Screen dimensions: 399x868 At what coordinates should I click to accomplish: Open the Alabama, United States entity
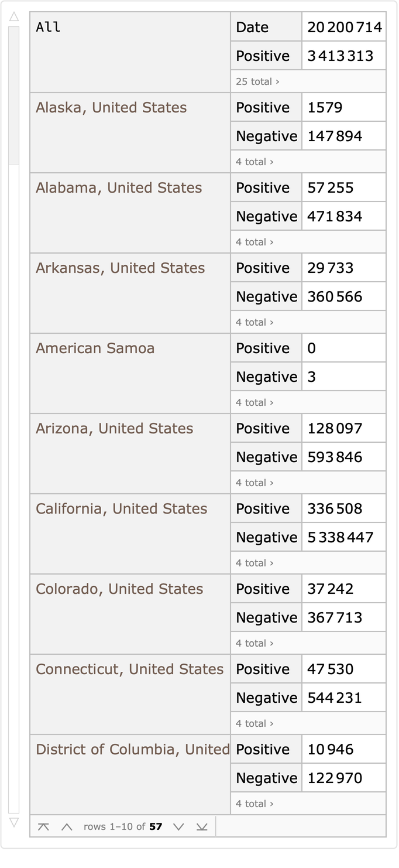[x=119, y=187]
